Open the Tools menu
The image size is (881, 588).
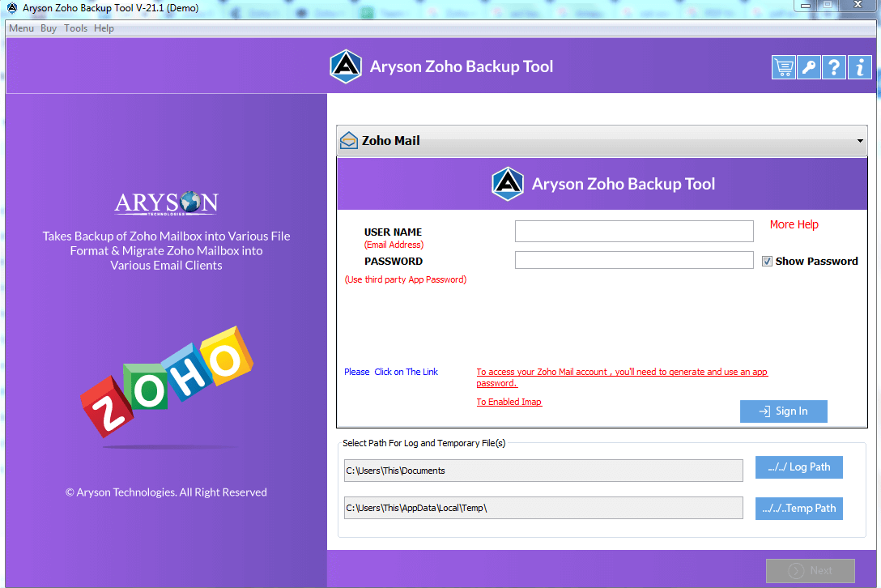coord(75,28)
